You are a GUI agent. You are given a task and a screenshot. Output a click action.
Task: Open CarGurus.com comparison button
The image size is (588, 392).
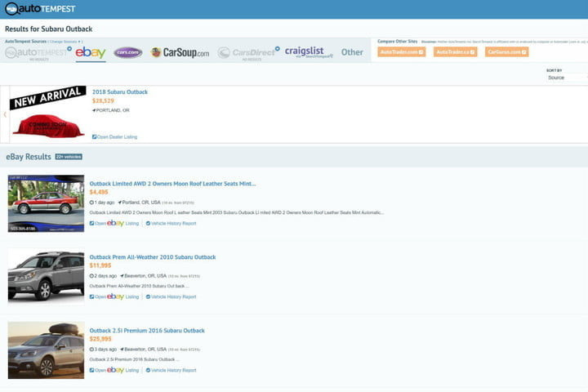[x=506, y=52]
